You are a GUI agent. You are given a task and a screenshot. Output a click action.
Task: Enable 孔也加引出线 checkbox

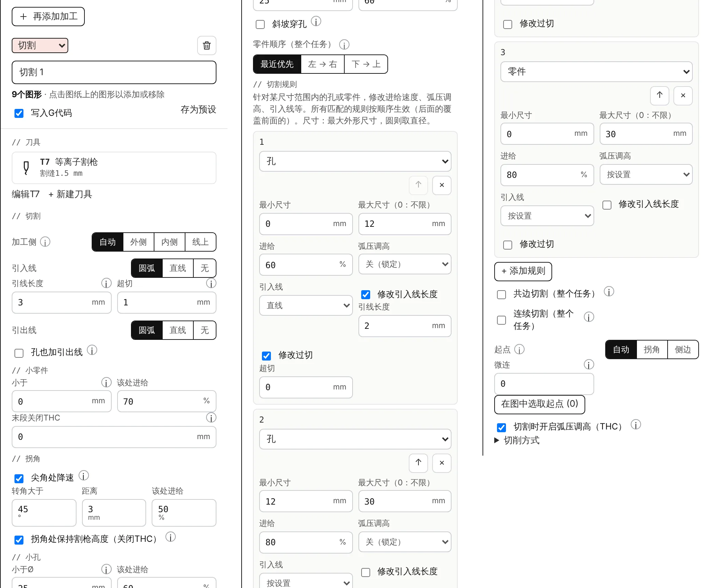(x=19, y=353)
